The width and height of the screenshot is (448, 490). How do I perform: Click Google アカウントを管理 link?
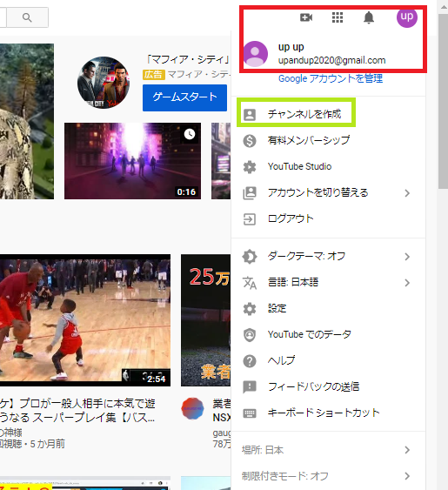point(331,78)
